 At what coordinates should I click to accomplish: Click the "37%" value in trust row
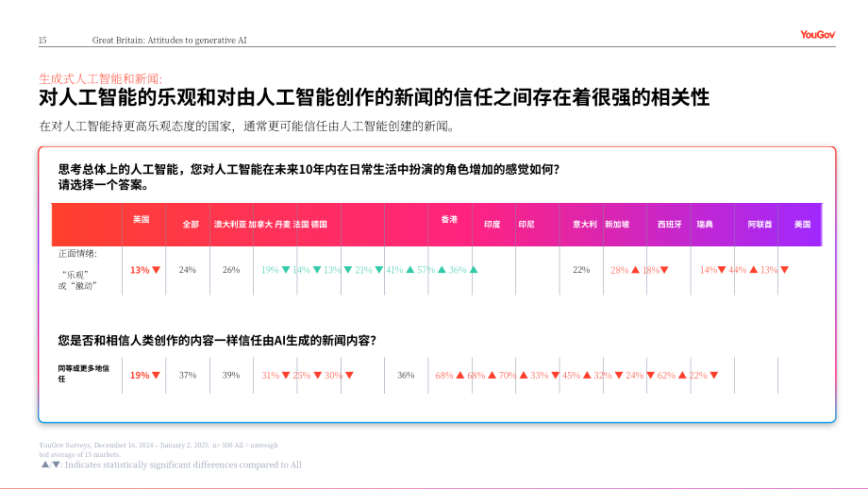tap(187, 375)
